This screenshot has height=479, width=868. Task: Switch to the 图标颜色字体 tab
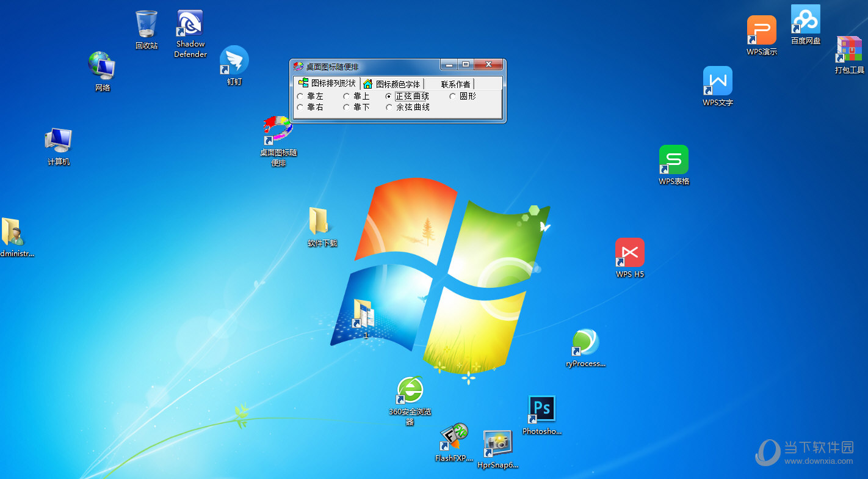tap(392, 84)
